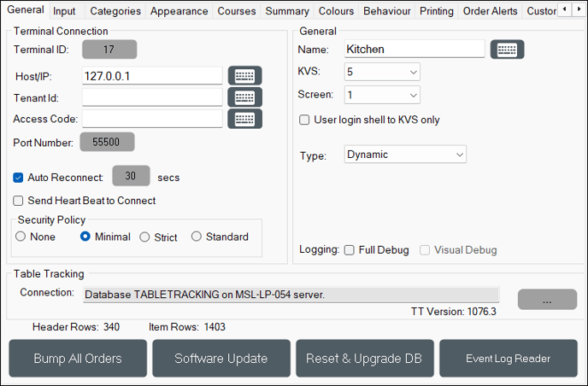
Task: Select Minimal security policy
Action: (x=85, y=237)
